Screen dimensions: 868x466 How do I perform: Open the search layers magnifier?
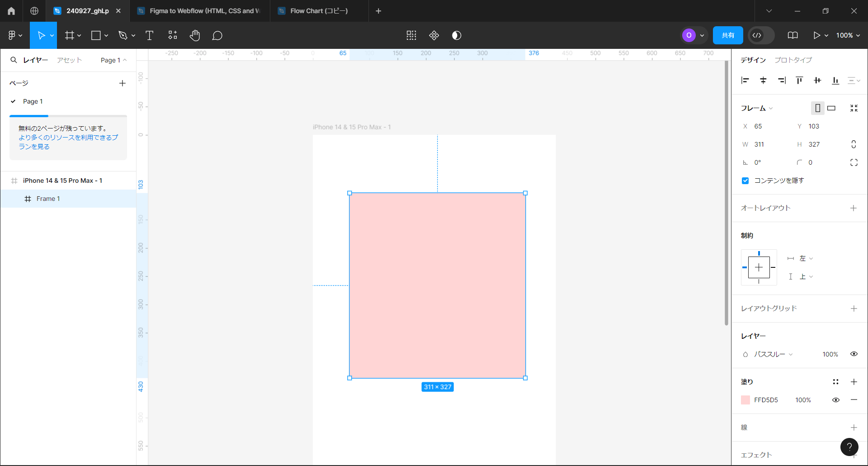point(14,60)
